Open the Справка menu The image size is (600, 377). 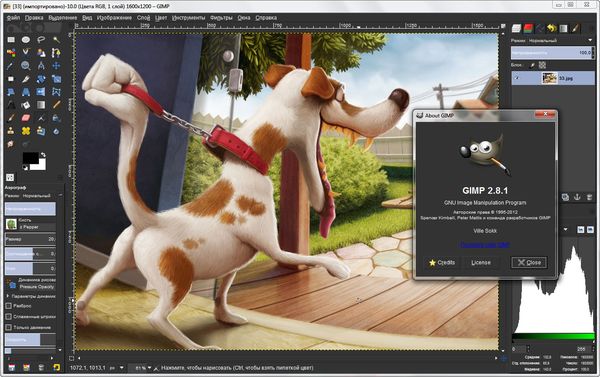coord(266,18)
